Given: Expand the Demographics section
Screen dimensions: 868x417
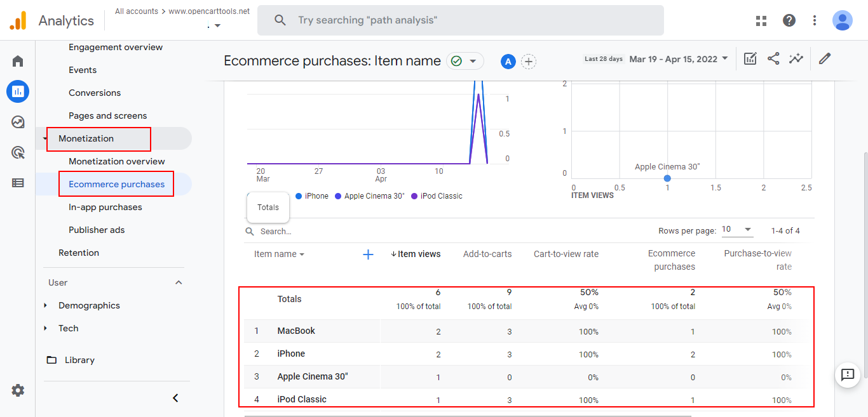Looking at the screenshot, I should [x=89, y=305].
